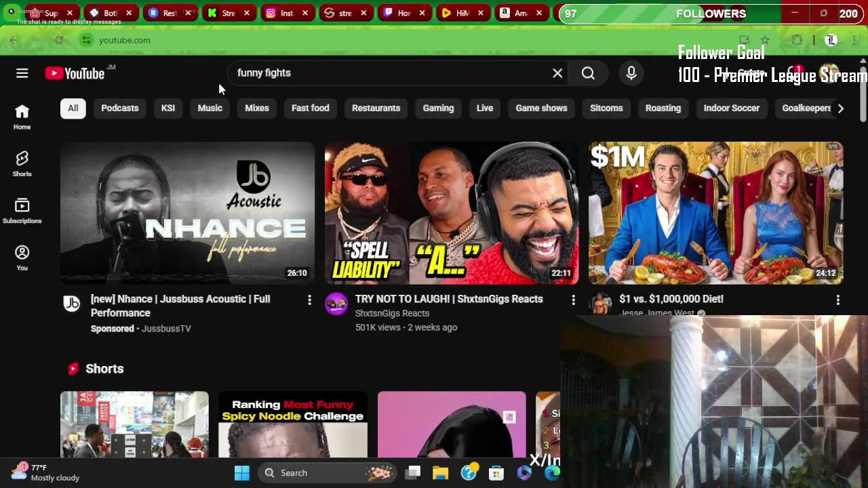The image size is (868, 488).
Task: Run the search with the magnifier button
Action: pyautogui.click(x=588, y=73)
